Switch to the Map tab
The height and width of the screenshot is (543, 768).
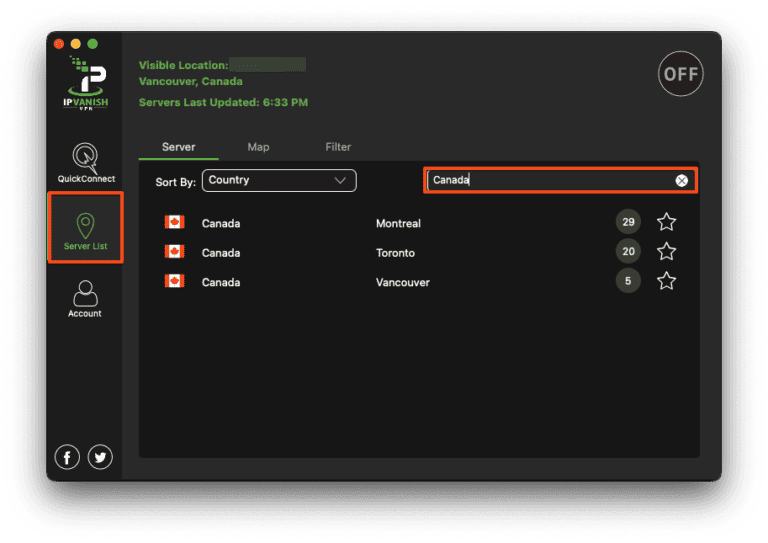click(x=258, y=147)
